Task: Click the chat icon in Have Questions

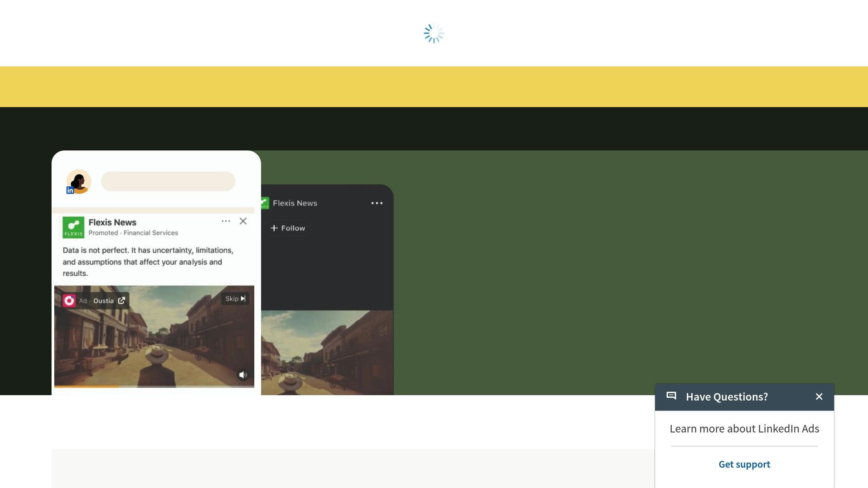Action: tap(671, 396)
